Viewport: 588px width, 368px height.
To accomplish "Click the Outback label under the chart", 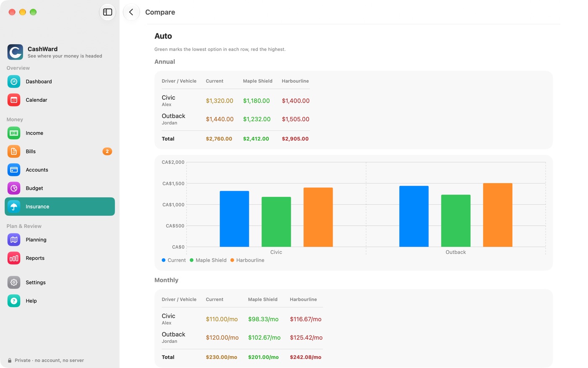I will tap(456, 252).
